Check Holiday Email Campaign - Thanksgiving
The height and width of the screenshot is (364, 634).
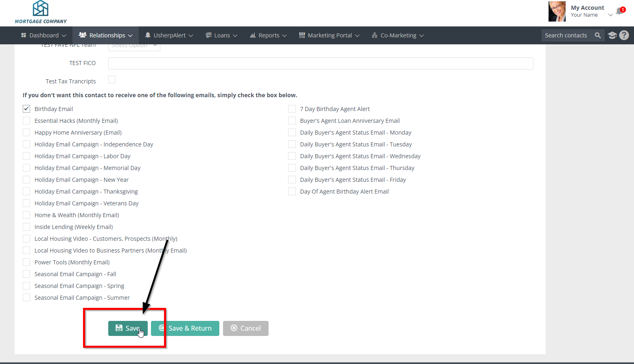pyautogui.click(x=26, y=192)
